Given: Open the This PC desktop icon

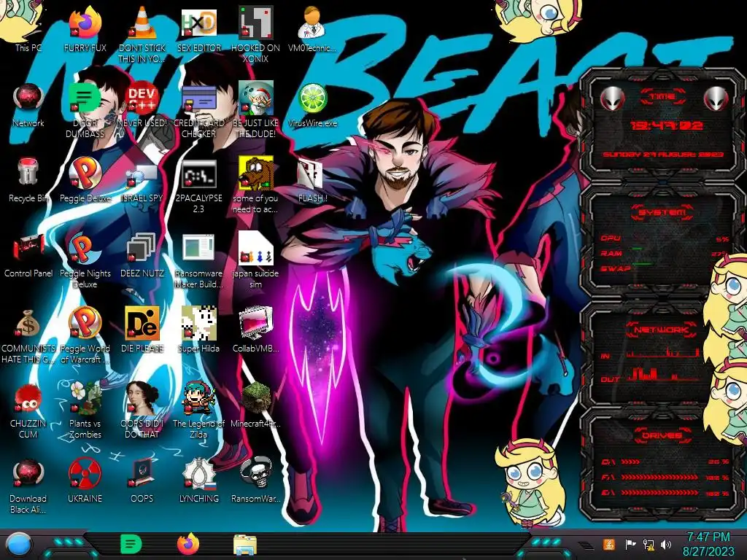Looking at the screenshot, I should pos(28,28).
